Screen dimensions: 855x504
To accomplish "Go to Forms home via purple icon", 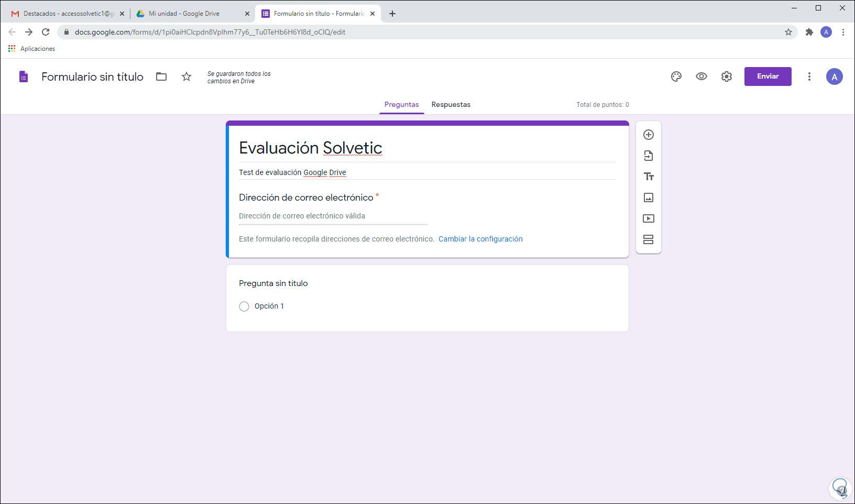I will 24,76.
